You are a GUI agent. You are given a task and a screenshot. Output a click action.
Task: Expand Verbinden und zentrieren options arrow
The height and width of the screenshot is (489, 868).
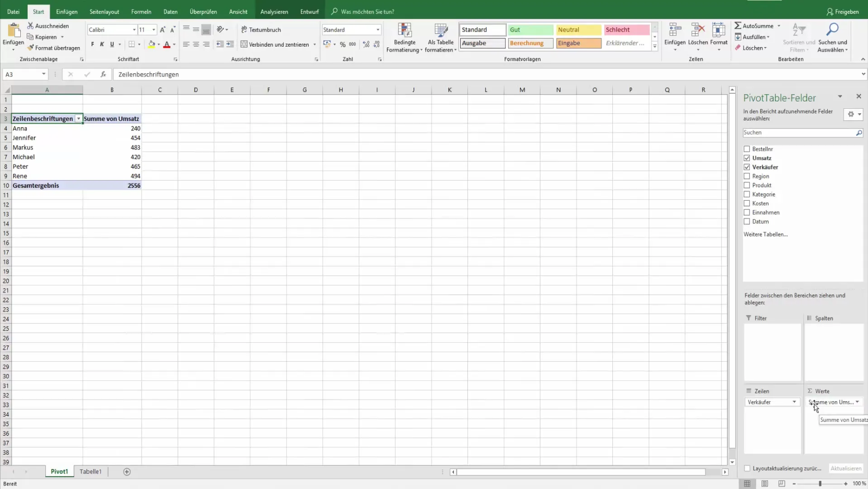(x=315, y=44)
